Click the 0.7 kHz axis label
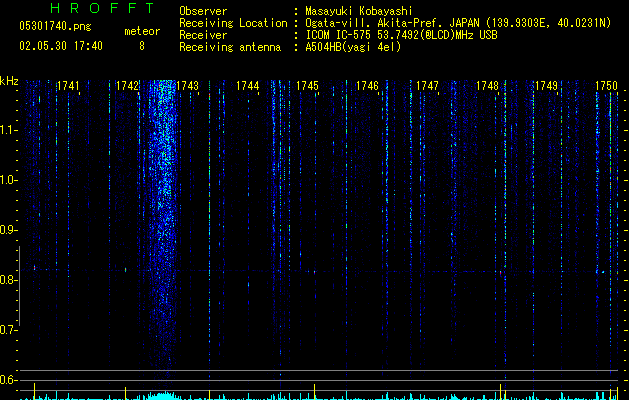The height and width of the screenshot is (400, 629). tap(9, 330)
